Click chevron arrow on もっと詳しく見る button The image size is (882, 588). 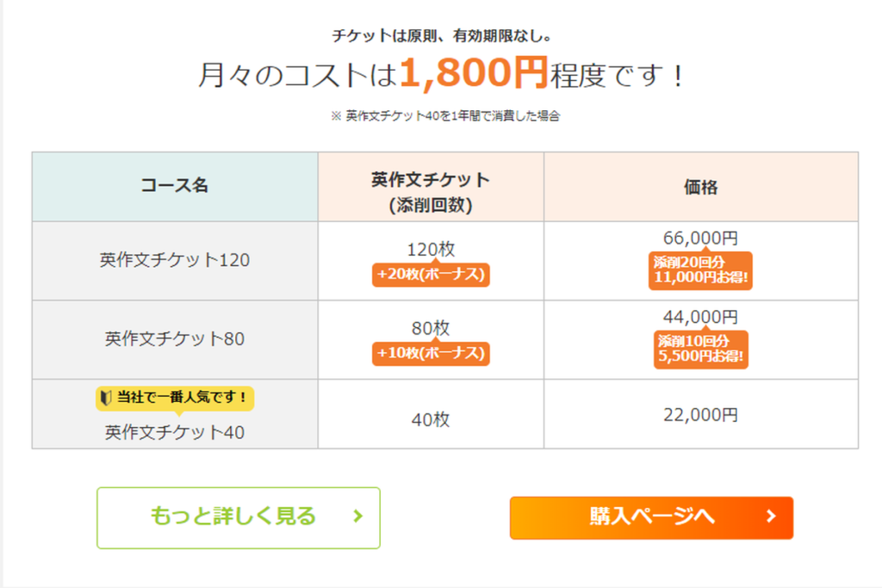358,517
